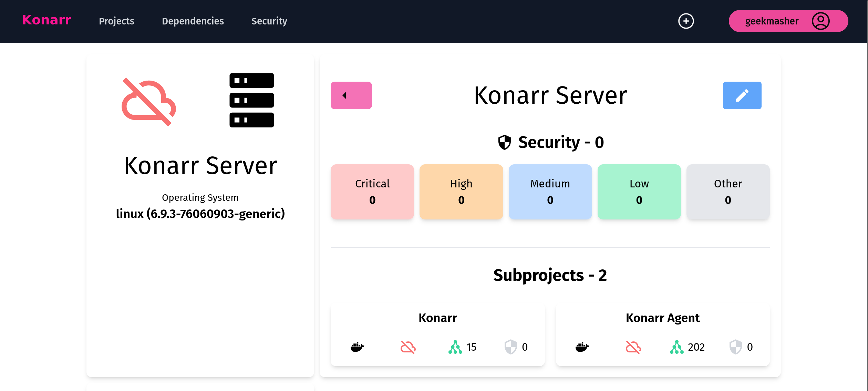Open the add new project plus icon
The image size is (868, 391).
click(686, 21)
